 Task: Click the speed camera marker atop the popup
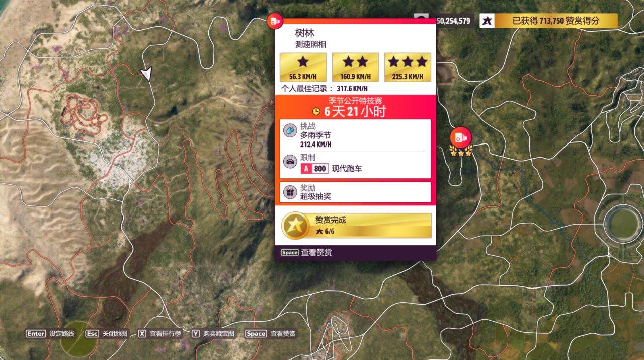(275, 21)
